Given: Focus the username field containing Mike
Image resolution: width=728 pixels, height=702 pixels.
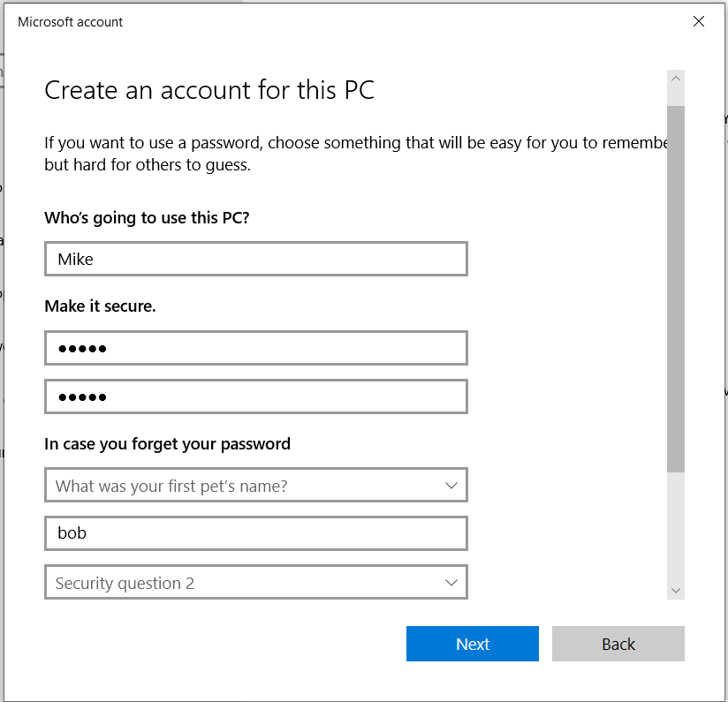Looking at the screenshot, I should pos(255,259).
